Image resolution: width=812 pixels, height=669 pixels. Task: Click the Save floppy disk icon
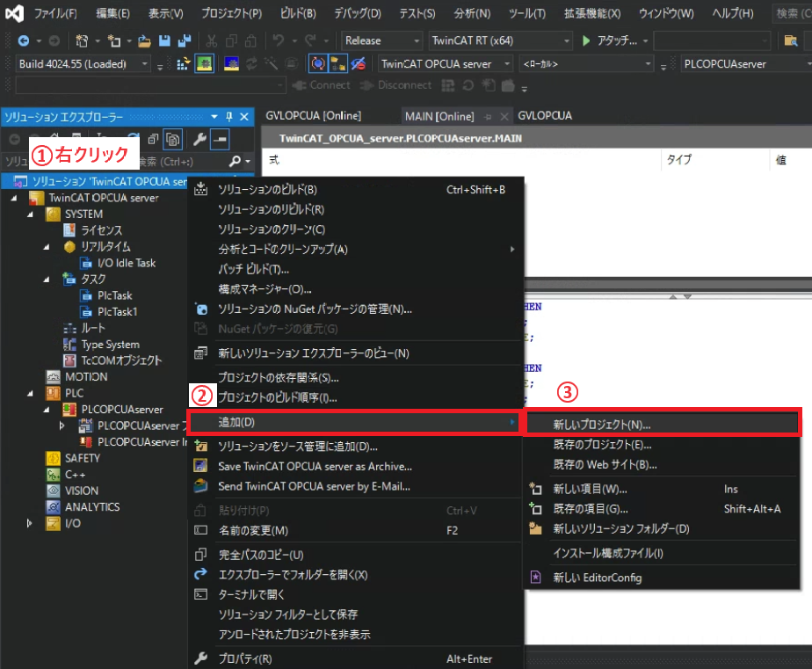tap(164, 40)
